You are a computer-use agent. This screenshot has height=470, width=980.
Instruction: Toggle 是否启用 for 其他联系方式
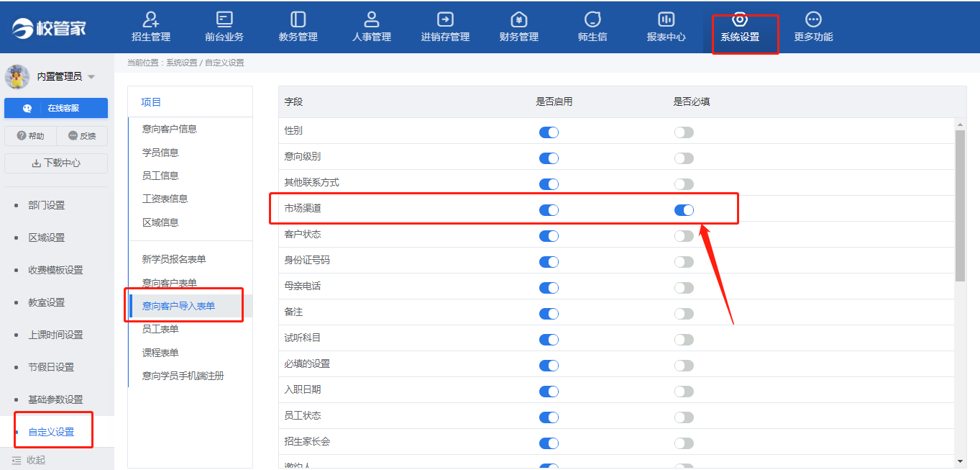click(549, 184)
